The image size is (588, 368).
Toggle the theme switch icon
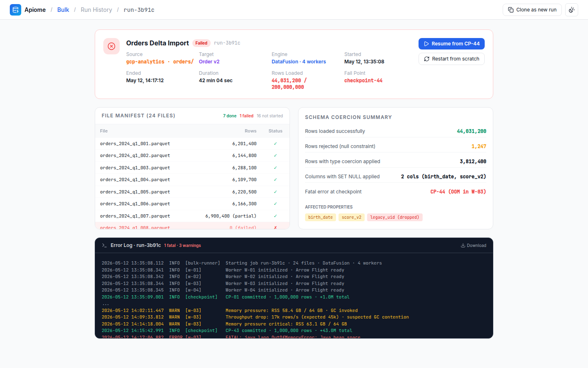click(572, 10)
